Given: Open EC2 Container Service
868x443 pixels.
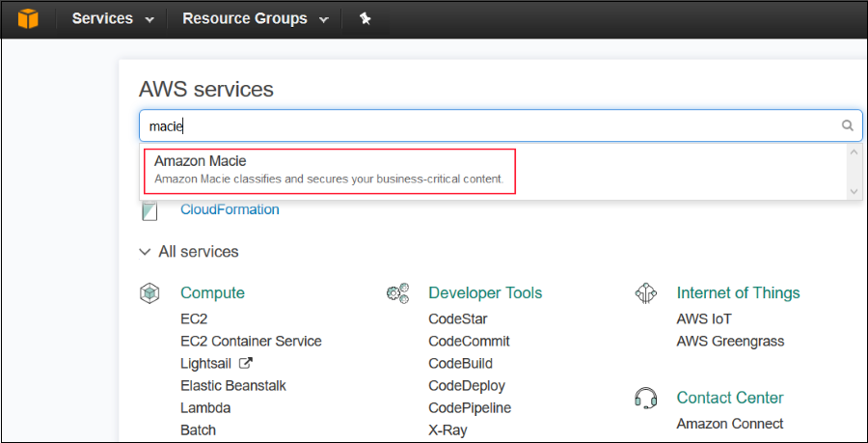Looking at the screenshot, I should (x=251, y=341).
